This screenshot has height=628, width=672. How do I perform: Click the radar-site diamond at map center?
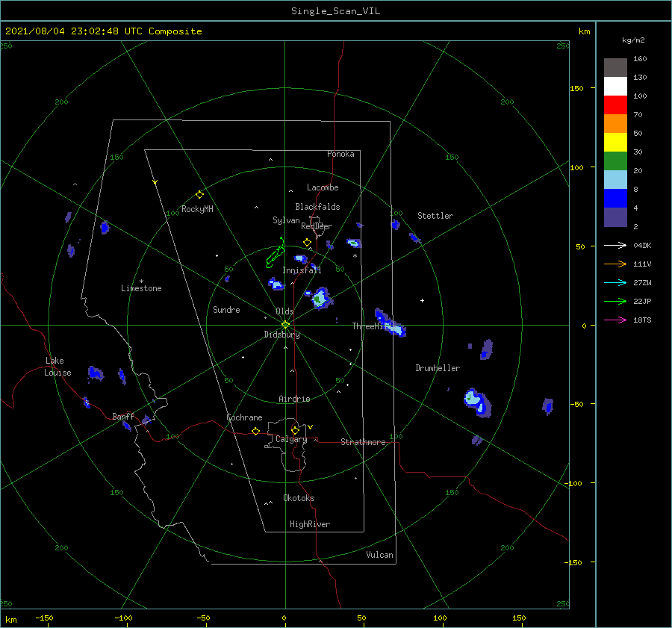tap(285, 325)
